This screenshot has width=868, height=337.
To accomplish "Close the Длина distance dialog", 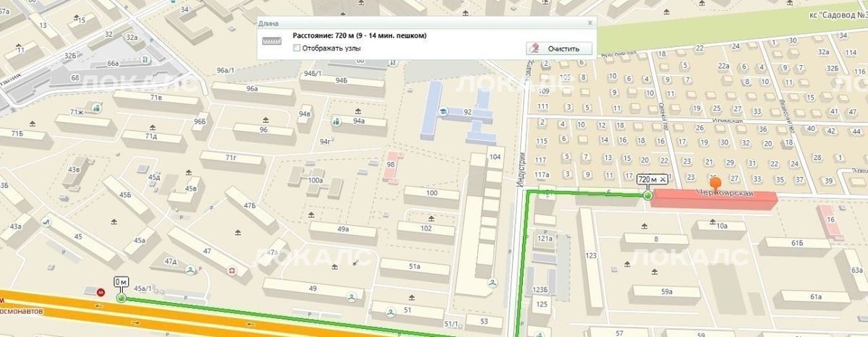I will pos(590,22).
